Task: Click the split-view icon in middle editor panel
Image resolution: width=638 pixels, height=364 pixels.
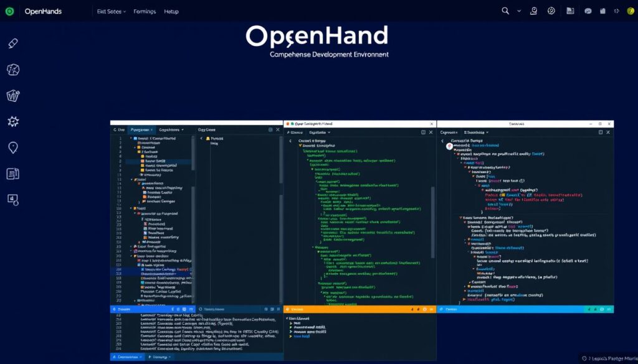Action: [423, 133]
